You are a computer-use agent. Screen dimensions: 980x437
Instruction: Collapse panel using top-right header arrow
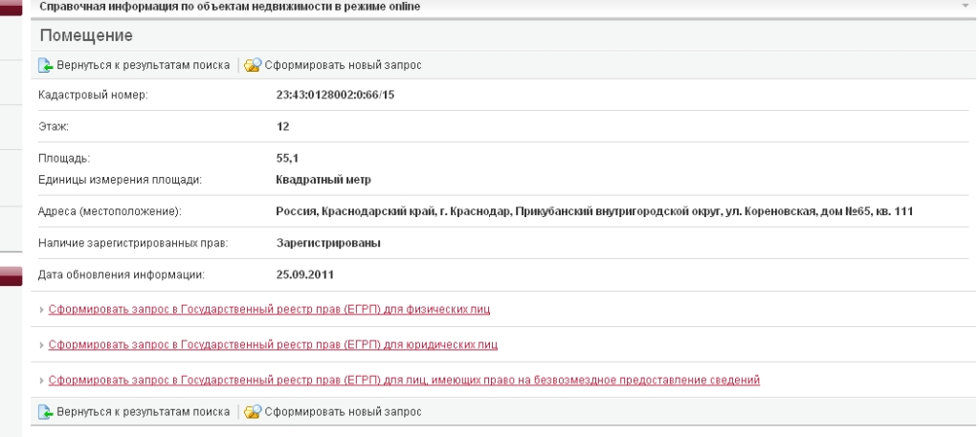click(966, 7)
